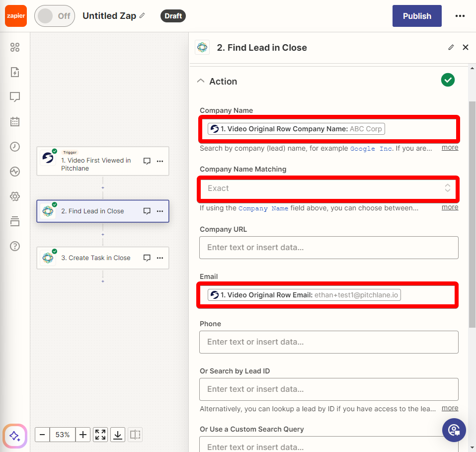This screenshot has width=476, height=452.
Task: Click the Or Search by Lead ID field
Action: [329, 389]
